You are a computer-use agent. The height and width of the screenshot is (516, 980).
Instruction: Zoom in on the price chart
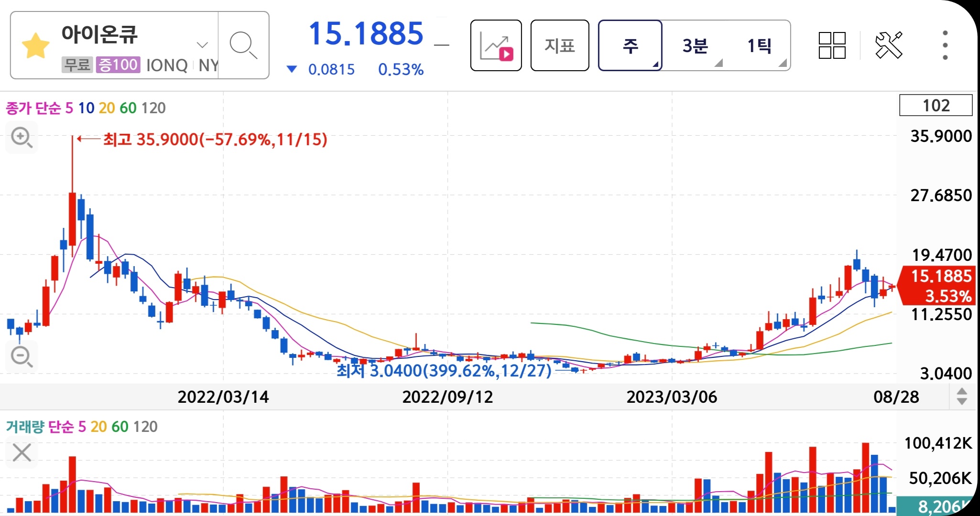22,138
